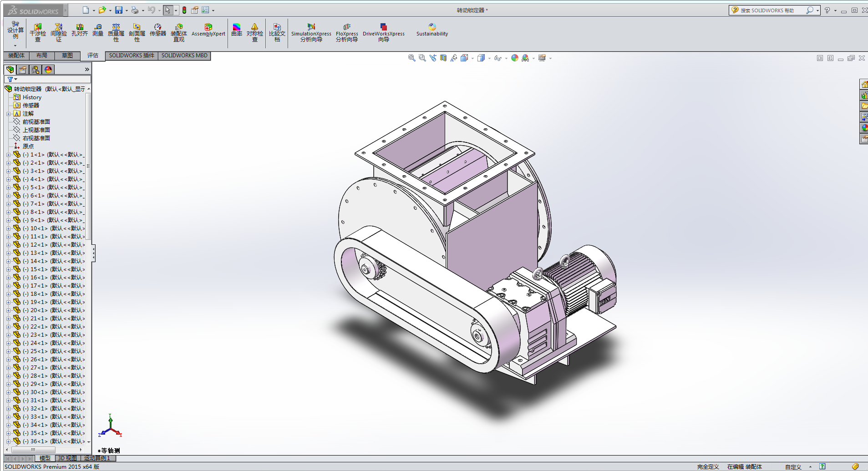
Task: Switch to the PropertyManager panel tab
Action: tap(23, 70)
